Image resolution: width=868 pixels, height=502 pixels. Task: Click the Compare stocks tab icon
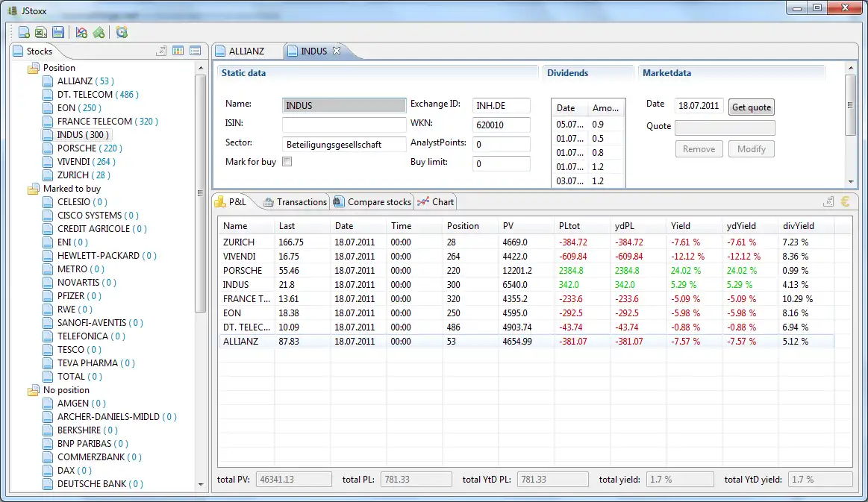[338, 201]
